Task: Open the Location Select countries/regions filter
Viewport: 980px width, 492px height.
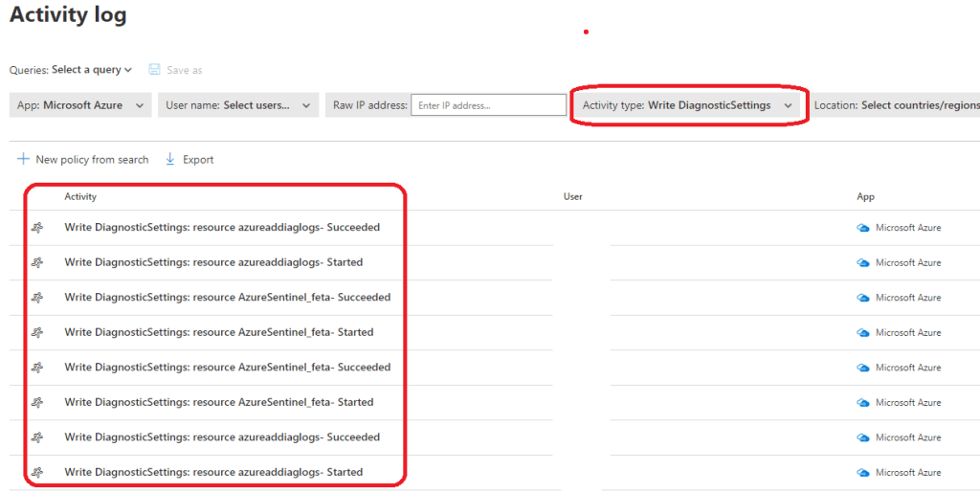Action: tap(896, 105)
